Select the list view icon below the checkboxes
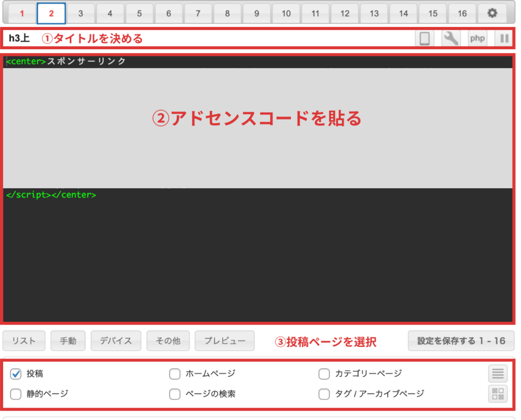This screenshot has width=521, height=420. pyautogui.click(x=497, y=373)
